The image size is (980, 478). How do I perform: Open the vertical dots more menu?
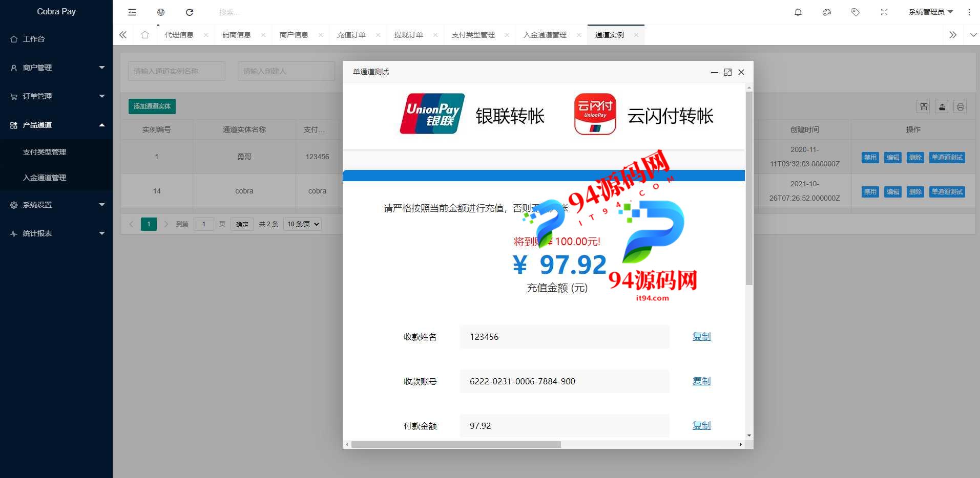[x=969, y=12]
